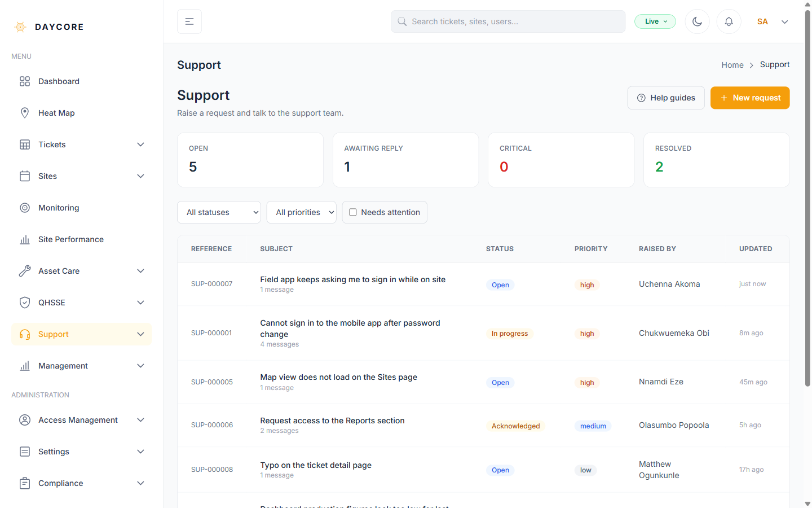Click the Management chart icon
Viewport: 812px width, 508px height.
coord(25,366)
